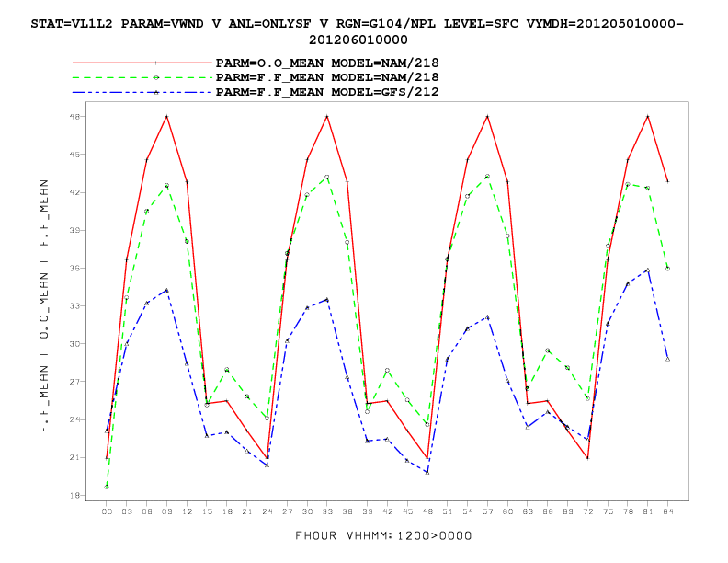This screenshot has width=728, height=563.
Task: Click x-axis tick label 84
Action: (667, 511)
